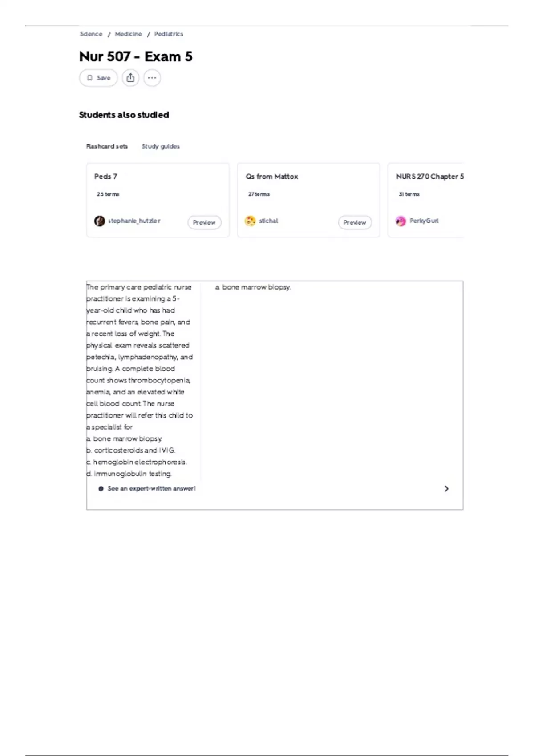This screenshot has width=534, height=756.
Task: Open NURS 270 Chapter 5 set
Action: pyautogui.click(x=429, y=177)
